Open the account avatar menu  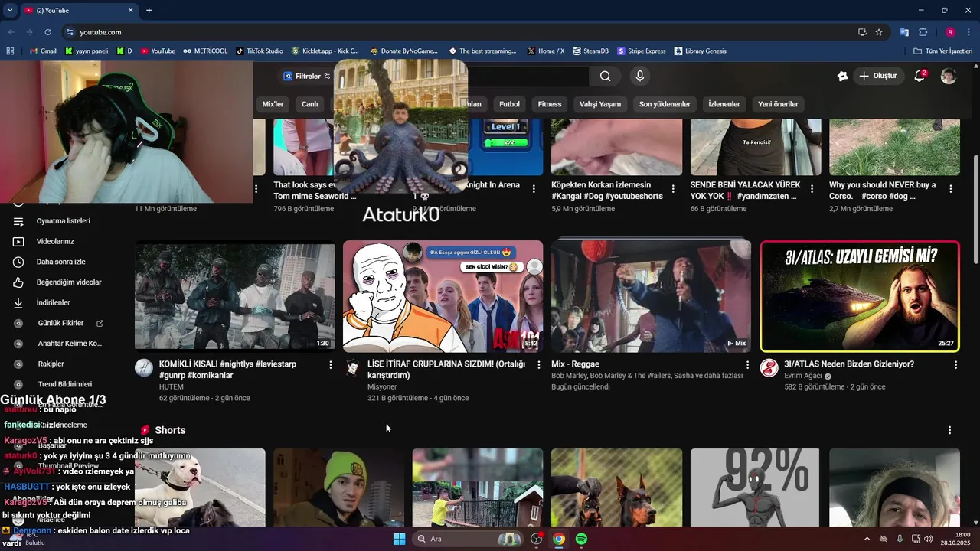click(x=949, y=76)
